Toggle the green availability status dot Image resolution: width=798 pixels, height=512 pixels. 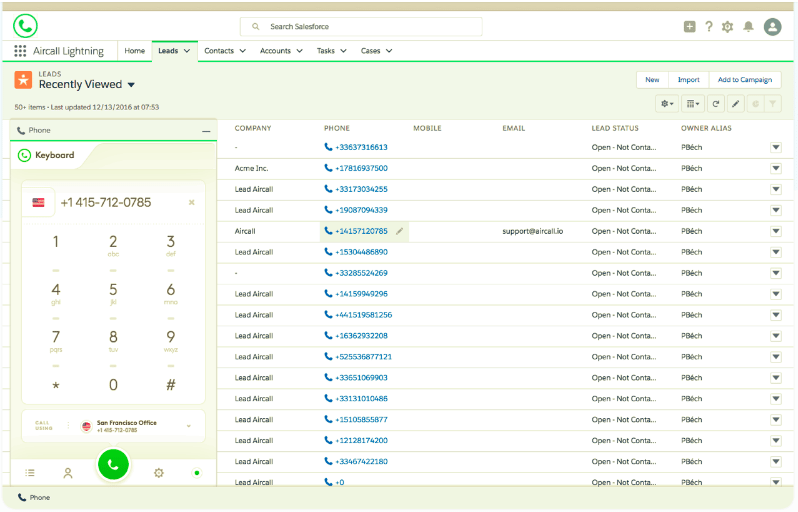(x=197, y=473)
